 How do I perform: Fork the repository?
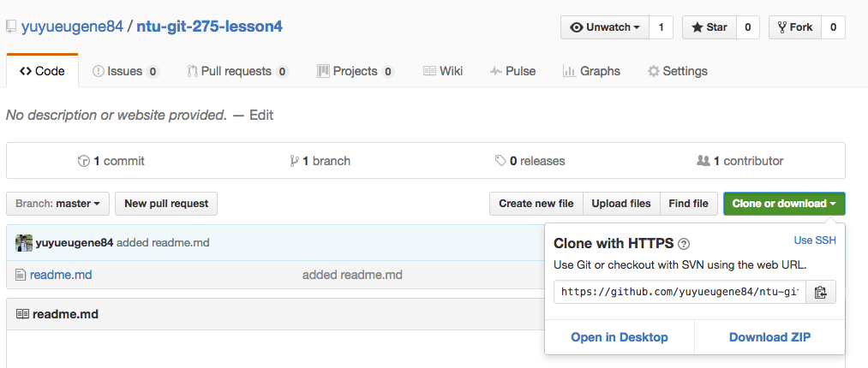tap(795, 27)
